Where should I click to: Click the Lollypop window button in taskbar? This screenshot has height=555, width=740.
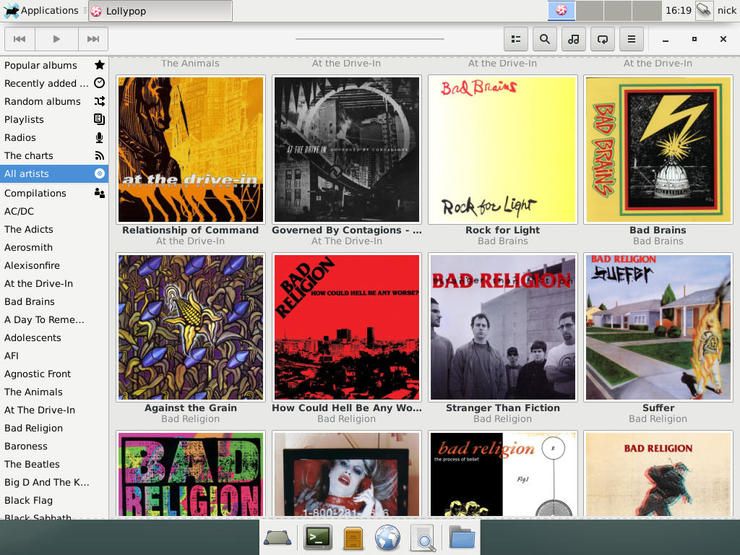[160, 11]
